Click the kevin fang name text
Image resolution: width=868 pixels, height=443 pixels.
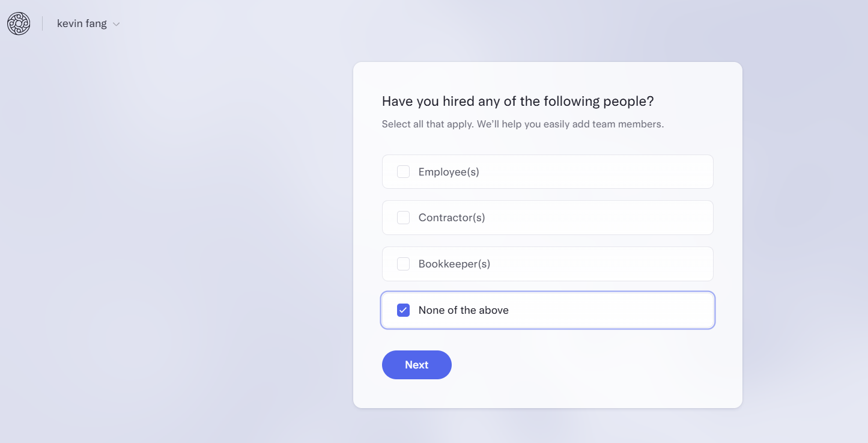[x=82, y=24]
